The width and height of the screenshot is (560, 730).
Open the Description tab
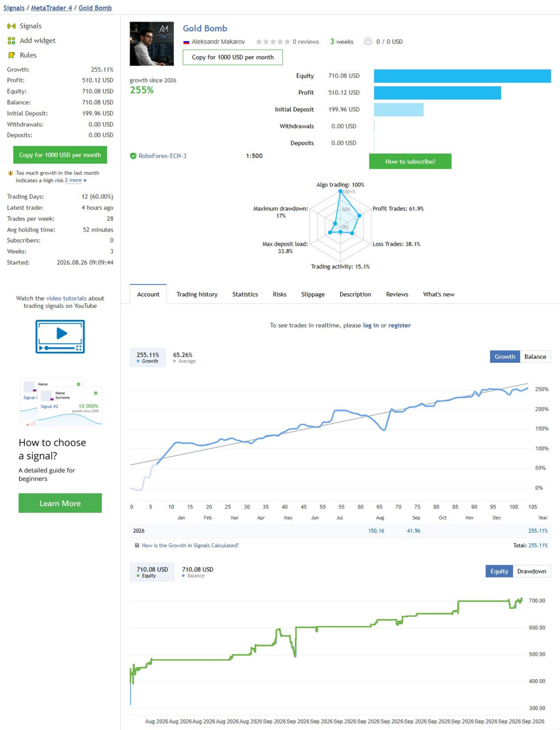355,295
